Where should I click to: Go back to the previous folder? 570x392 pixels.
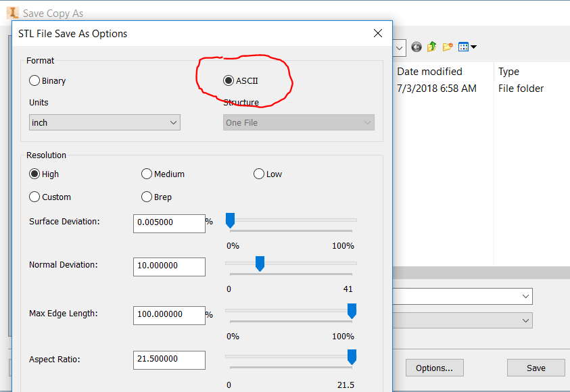tap(416, 47)
